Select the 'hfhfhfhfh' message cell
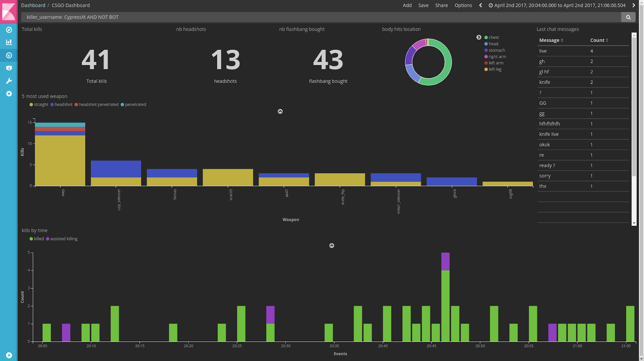 click(550, 124)
